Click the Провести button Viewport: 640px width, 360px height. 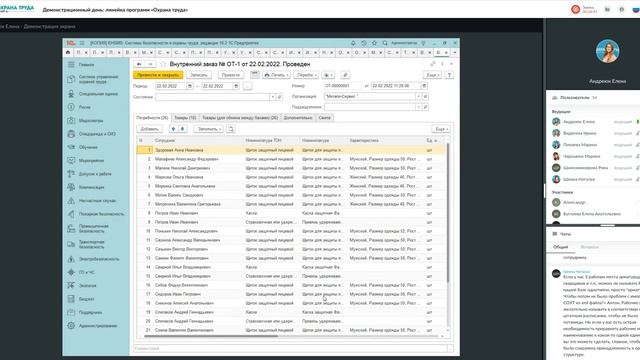[x=231, y=75]
